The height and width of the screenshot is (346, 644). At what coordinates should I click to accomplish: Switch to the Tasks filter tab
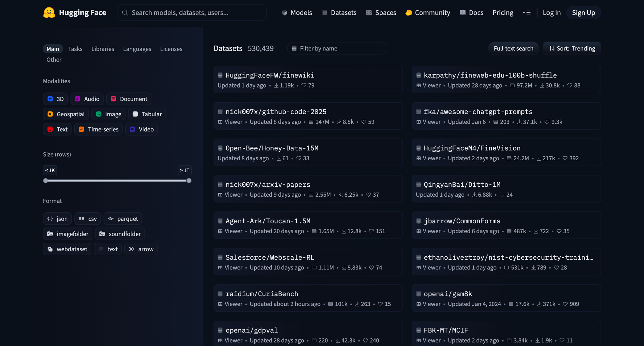coord(75,49)
